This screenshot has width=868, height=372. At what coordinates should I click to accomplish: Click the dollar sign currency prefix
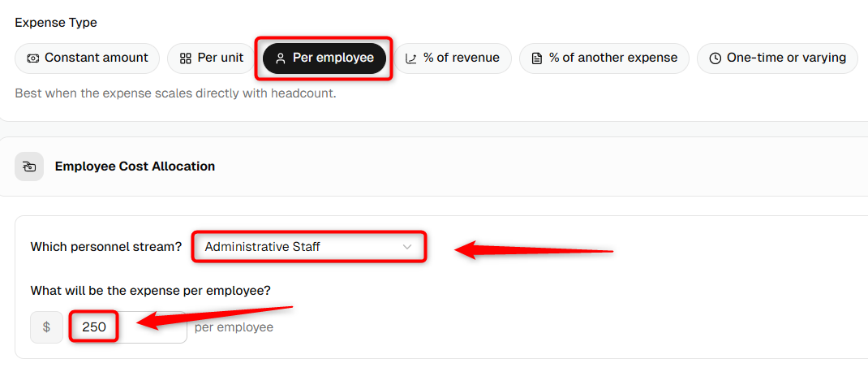46,327
